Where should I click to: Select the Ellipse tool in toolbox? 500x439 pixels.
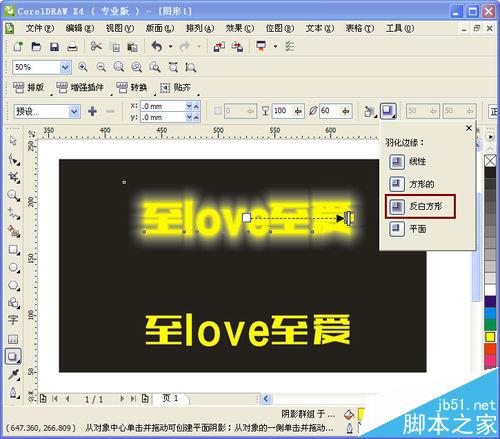click(14, 267)
